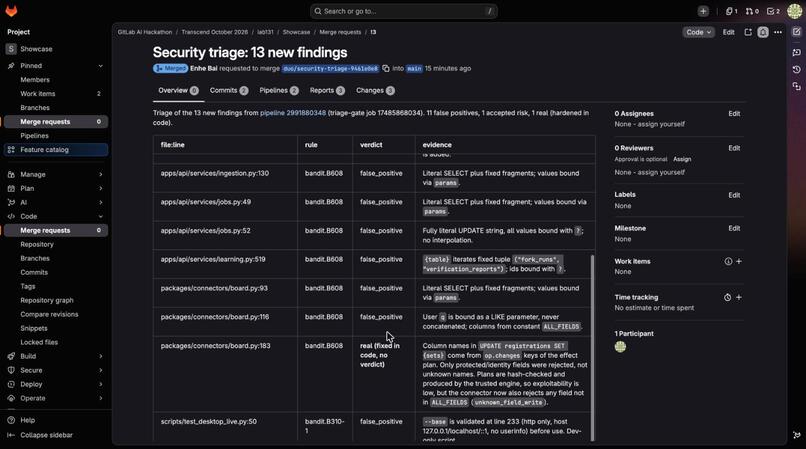Switch to the Reports tab
The height and width of the screenshot is (449, 806).
point(327,91)
